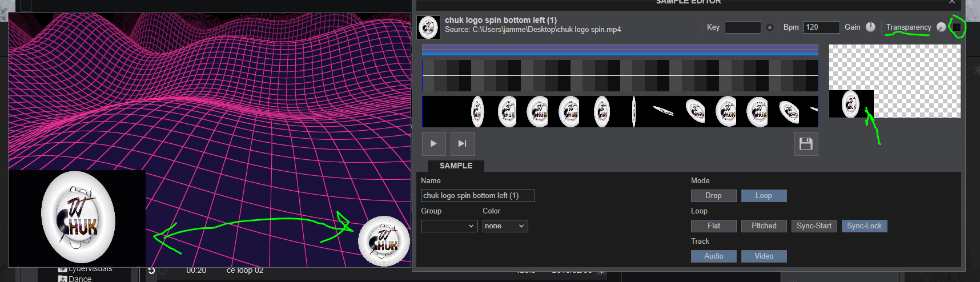Click the key detect dot button
Viewport: 980px width, 282px height.
770,27
